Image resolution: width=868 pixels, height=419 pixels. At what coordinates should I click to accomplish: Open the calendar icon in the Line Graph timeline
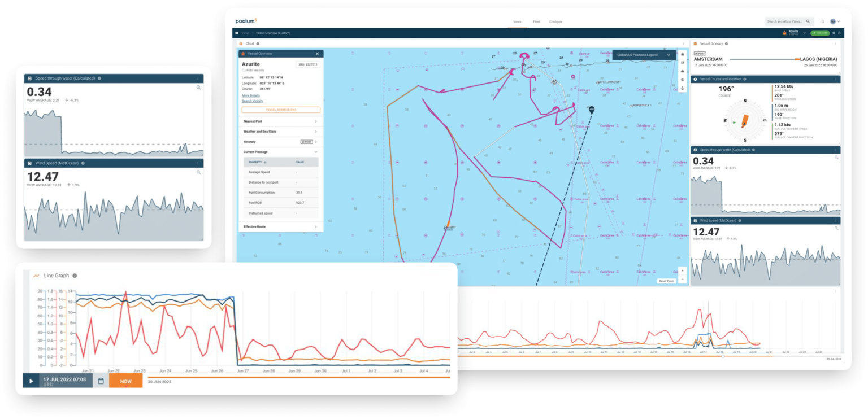pos(101,381)
